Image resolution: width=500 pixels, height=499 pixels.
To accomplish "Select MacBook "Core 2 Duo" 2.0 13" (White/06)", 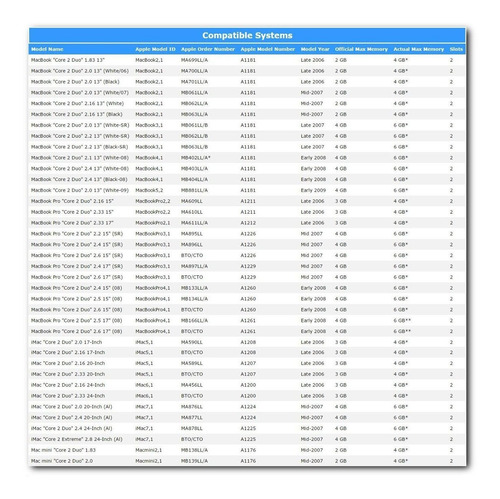I will pyautogui.click(x=80, y=71).
